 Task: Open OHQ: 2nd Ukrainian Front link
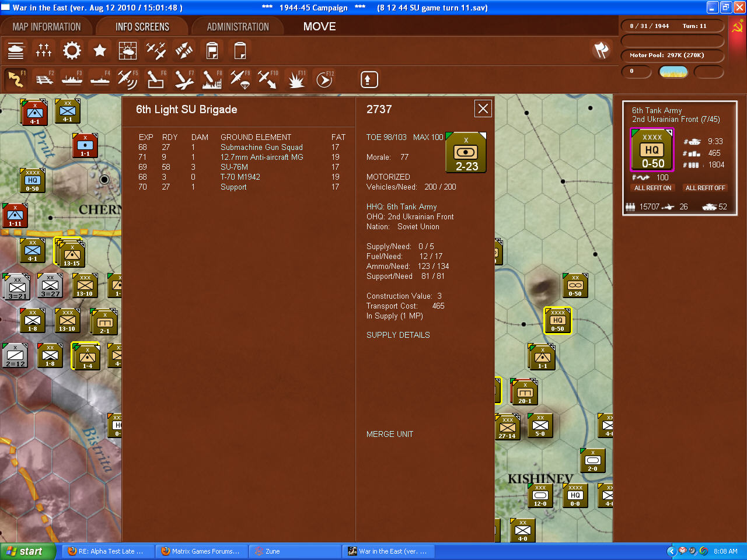click(x=410, y=216)
